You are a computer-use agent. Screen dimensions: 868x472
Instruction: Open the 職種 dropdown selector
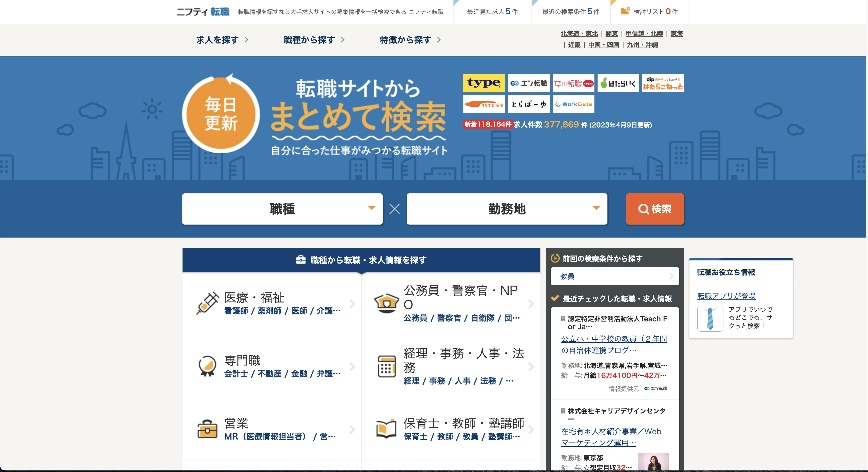(282, 209)
